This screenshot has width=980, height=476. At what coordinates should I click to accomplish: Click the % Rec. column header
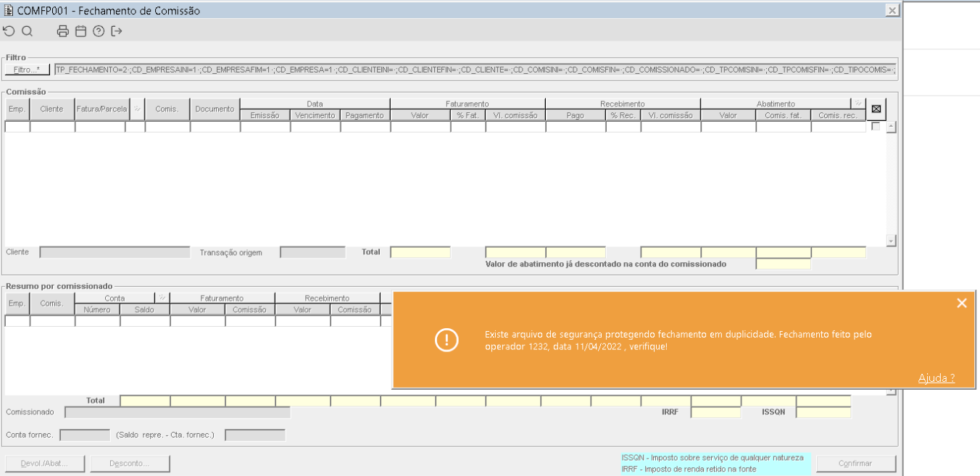coord(623,115)
